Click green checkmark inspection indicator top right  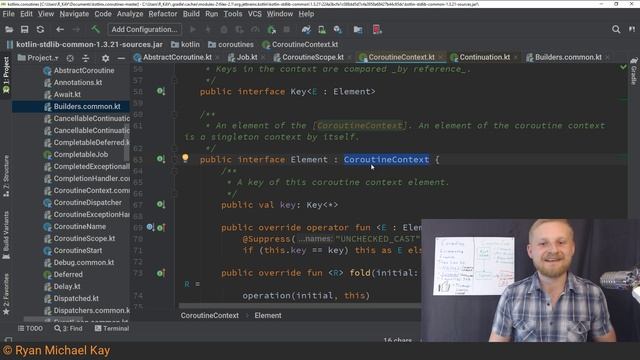(x=623, y=67)
